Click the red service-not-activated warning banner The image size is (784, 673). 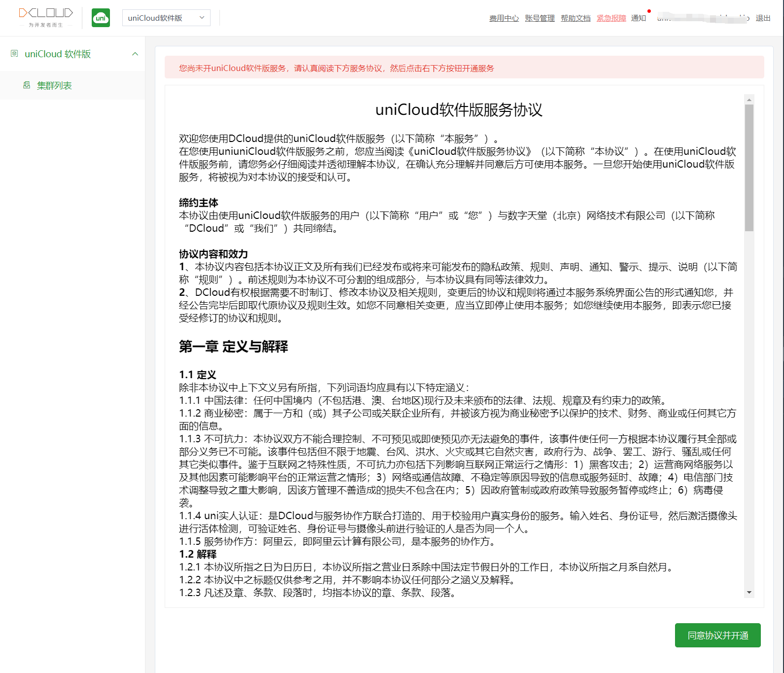pyautogui.click(x=464, y=68)
